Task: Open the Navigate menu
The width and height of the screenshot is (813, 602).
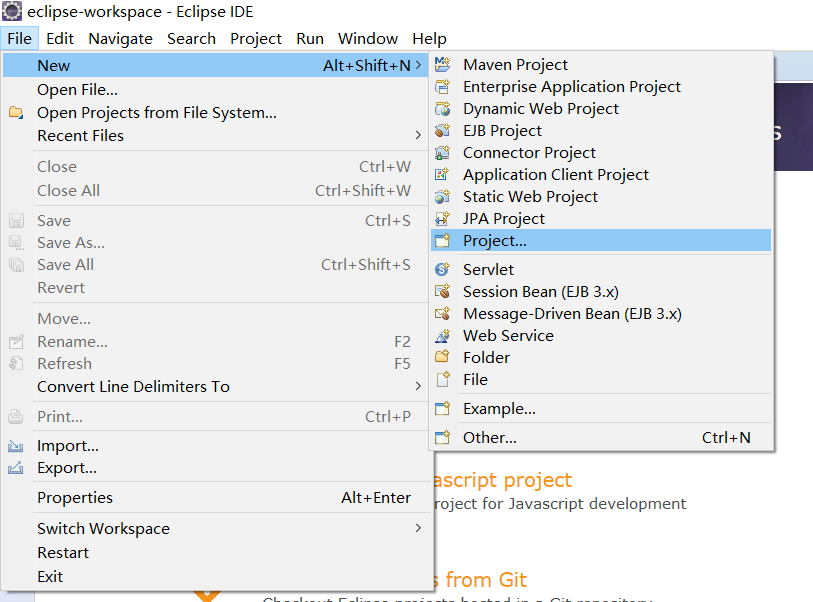Action: (120, 39)
